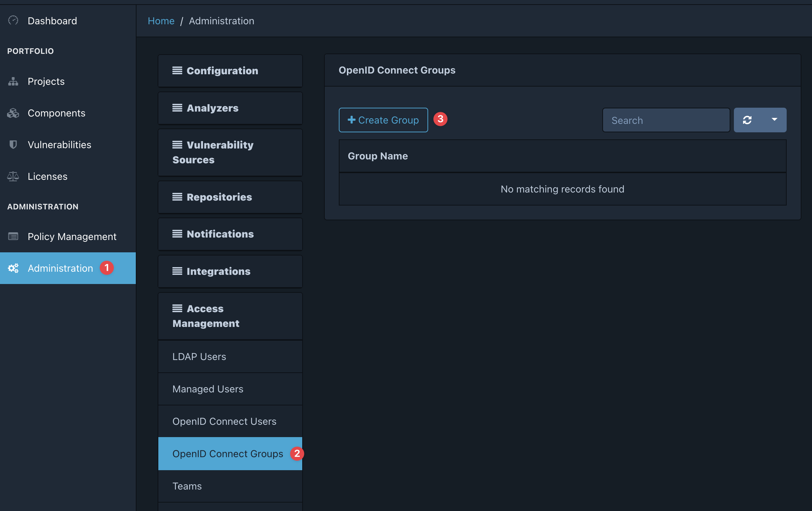
Task: Open the table columns dropdown arrow
Action: [x=774, y=120]
